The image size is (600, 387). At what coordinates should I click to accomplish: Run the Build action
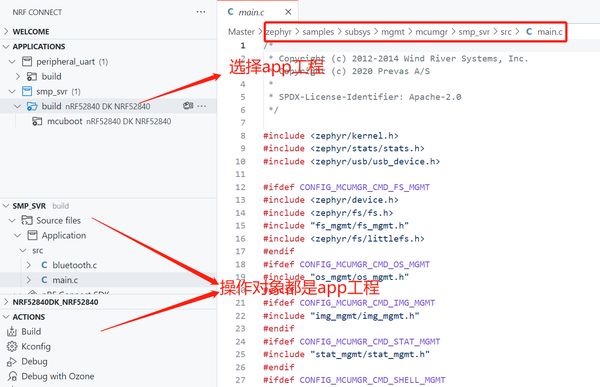point(31,331)
